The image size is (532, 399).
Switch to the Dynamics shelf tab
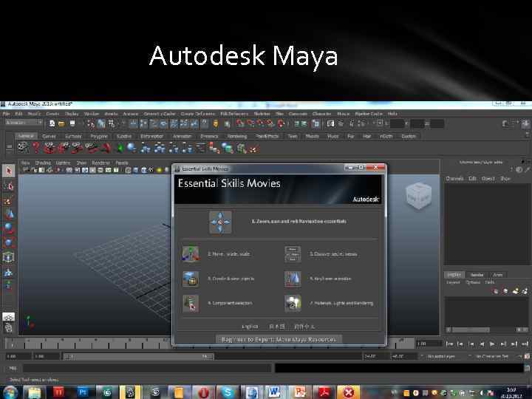[209, 137]
